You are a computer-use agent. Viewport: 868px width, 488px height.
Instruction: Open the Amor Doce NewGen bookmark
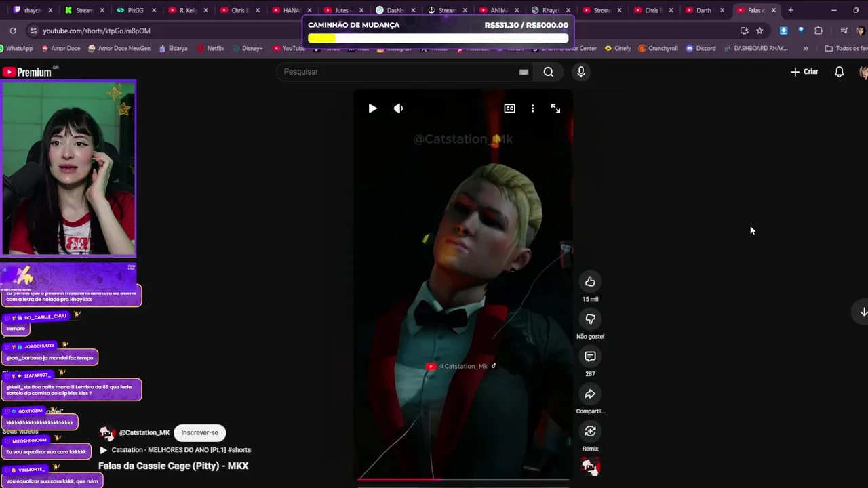point(119,48)
